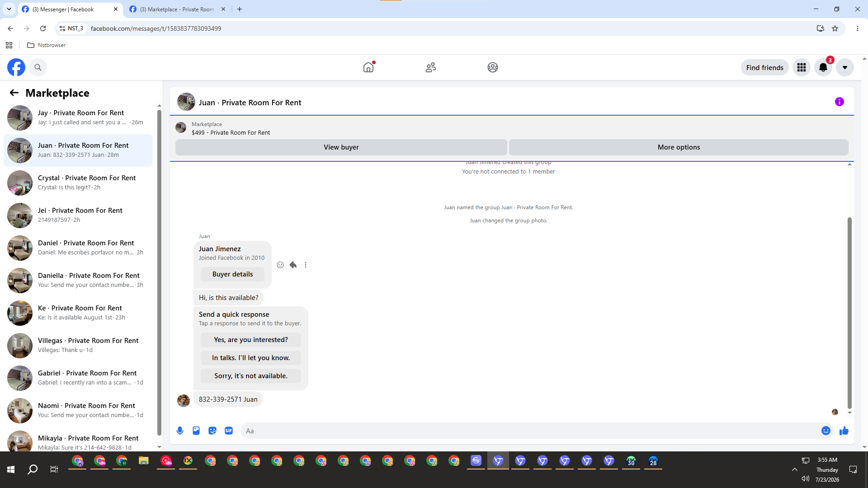Open the Facebook menu grid icon
Image resolution: width=868 pixels, height=488 pixels.
[802, 67]
